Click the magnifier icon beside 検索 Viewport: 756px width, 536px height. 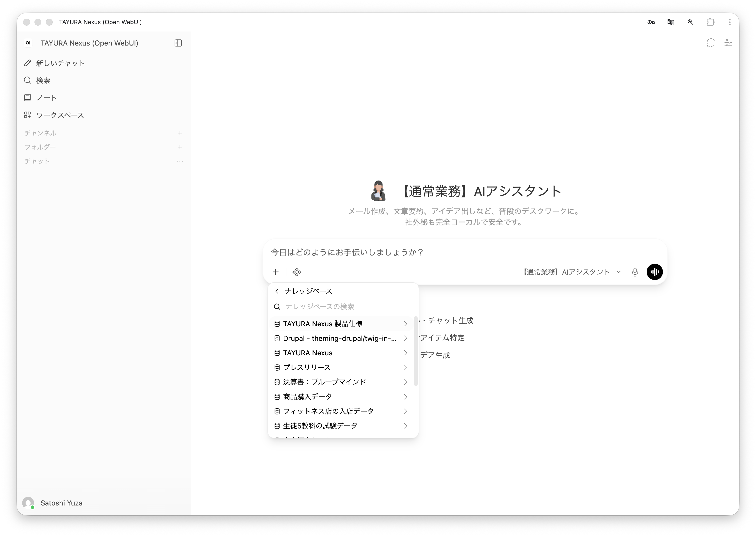coord(27,80)
